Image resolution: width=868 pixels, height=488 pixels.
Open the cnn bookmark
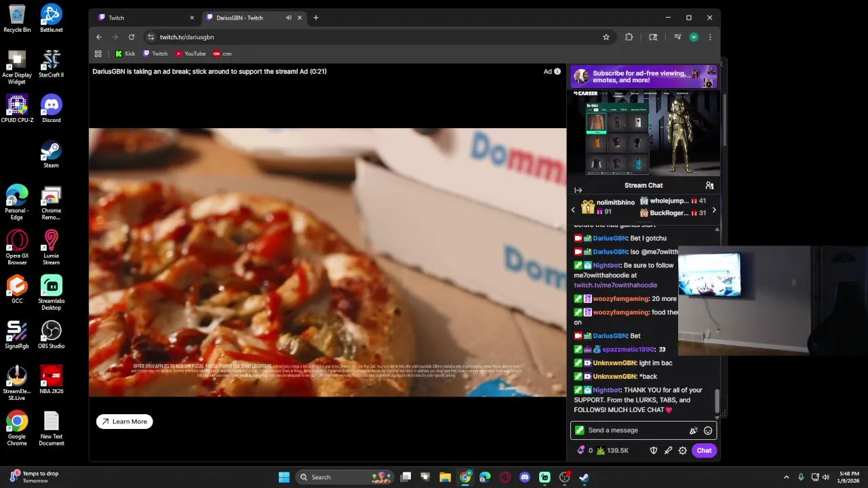(222, 54)
